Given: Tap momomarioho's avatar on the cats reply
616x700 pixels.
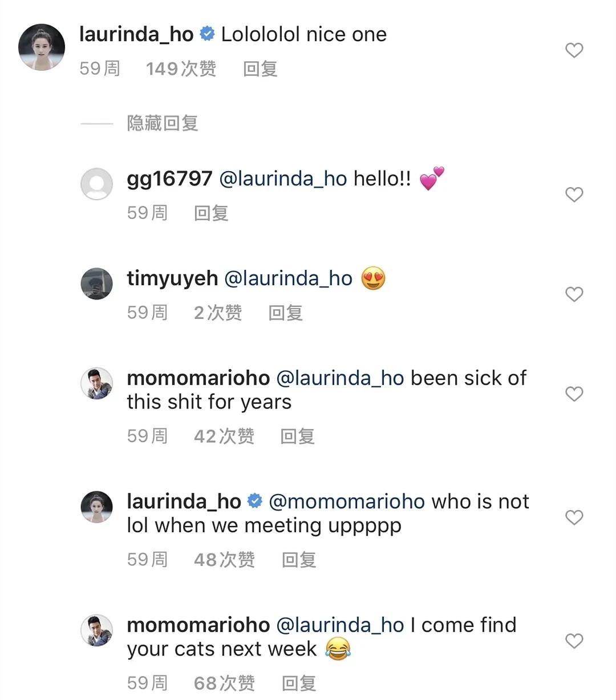Looking at the screenshot, I should coord(96,630).
